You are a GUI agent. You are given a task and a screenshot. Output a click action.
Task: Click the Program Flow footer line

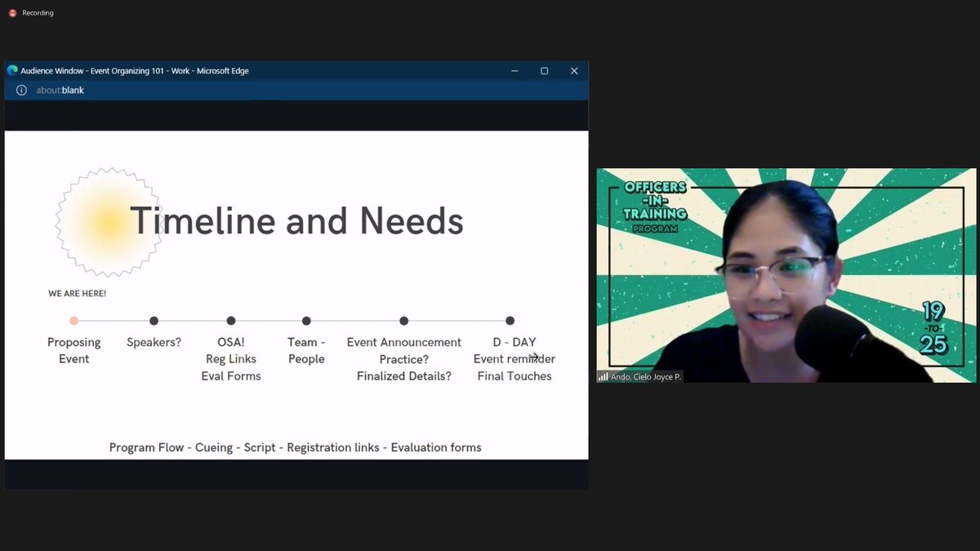click(296, 447)
